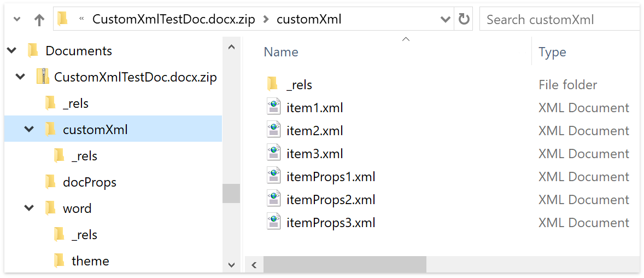Click the customXml breadcrumb segment
This screenshot has width=644, height=278.
pyautogui.click(x=309, y=20)
